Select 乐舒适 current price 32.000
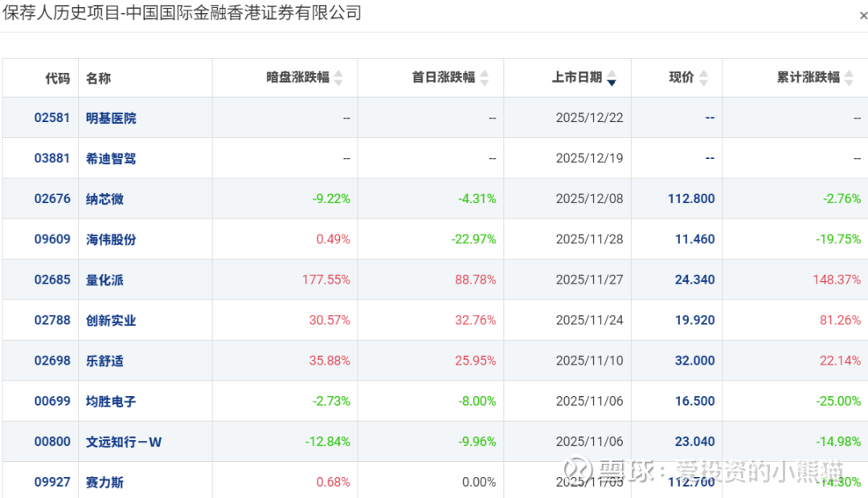 pos(694,360)
